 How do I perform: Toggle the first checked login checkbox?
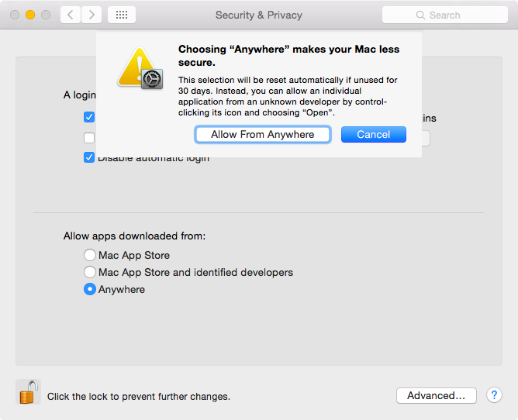pos(89,117)
